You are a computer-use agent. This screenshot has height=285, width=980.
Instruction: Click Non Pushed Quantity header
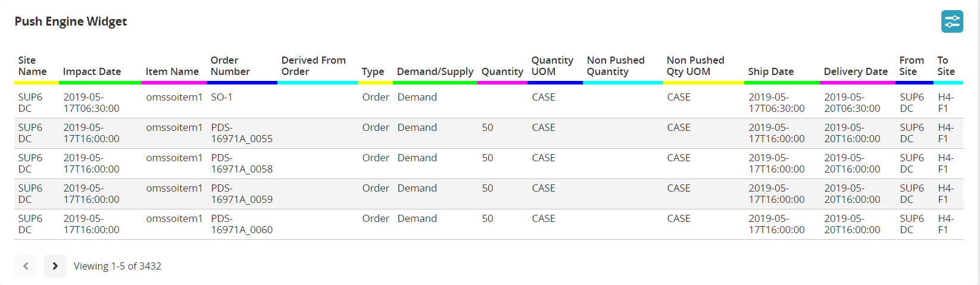click(615, 66)
